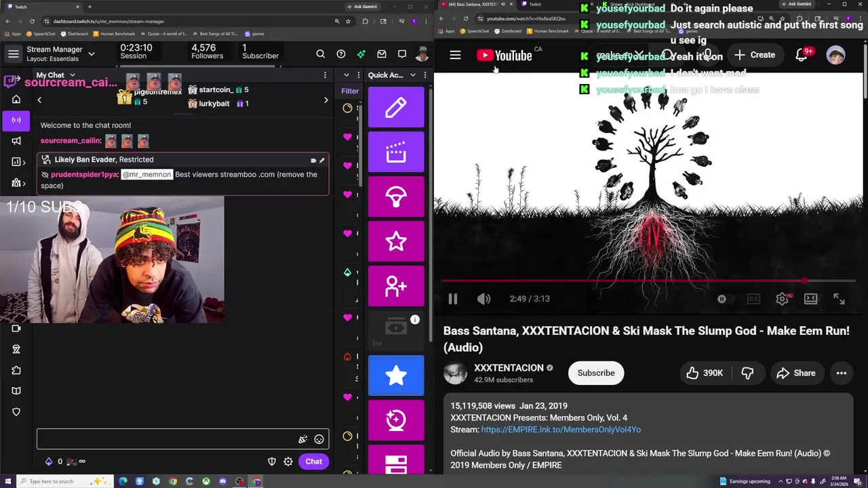
Task: Toggle theater mode on YouTube player
Action: tap(810, 299)
